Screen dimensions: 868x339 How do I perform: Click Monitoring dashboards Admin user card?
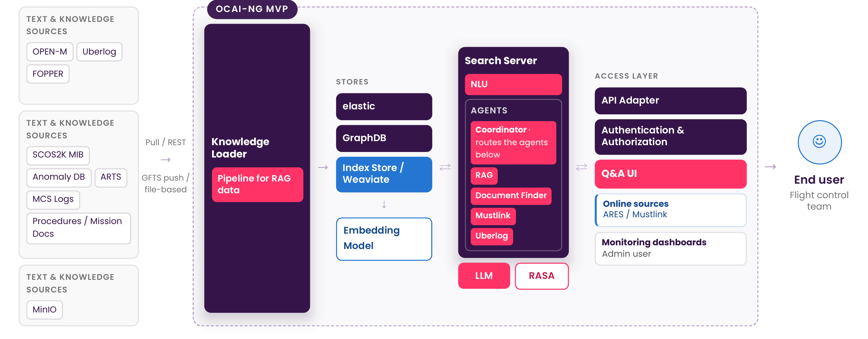point(670,249)
